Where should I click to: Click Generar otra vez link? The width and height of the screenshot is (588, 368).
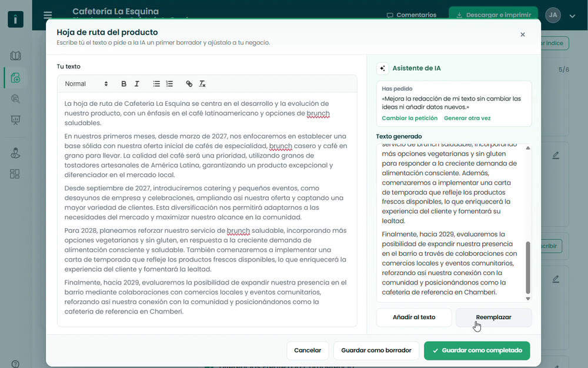click(467, 118)
